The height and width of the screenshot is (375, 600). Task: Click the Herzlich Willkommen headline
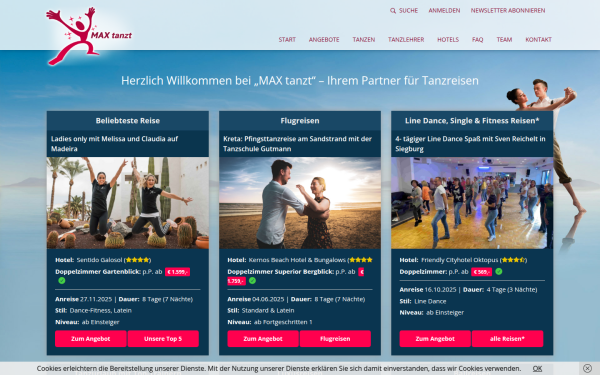click(x=300, y=80)
